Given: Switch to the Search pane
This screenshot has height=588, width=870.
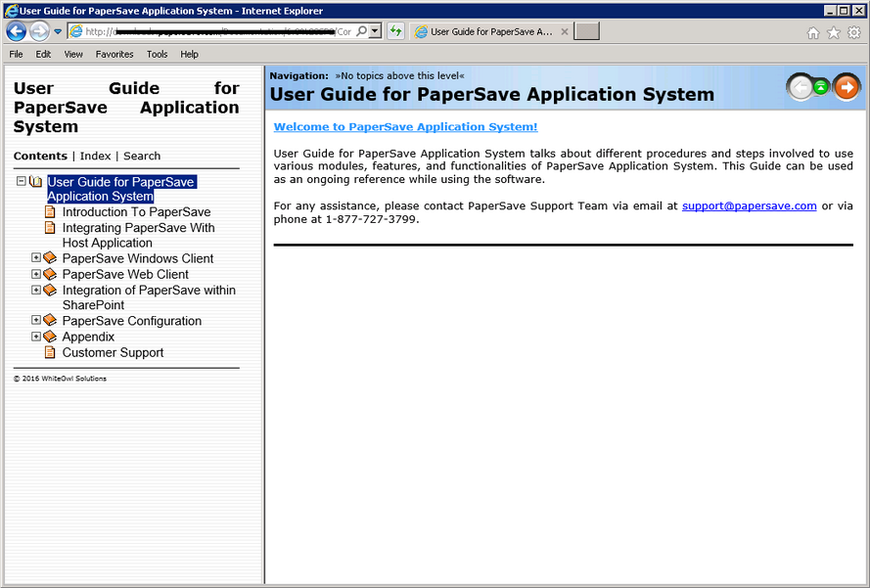Looking at the screenshot, I should [142, 156].
